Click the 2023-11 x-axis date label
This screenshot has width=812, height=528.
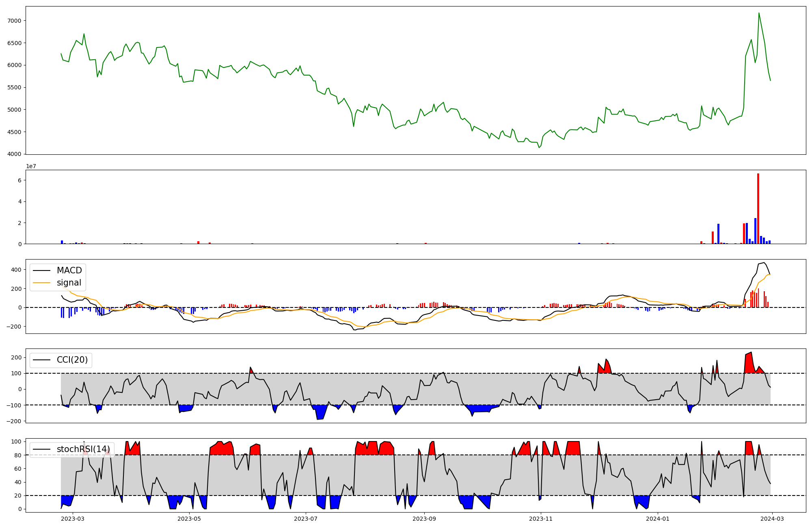point(541,519)
